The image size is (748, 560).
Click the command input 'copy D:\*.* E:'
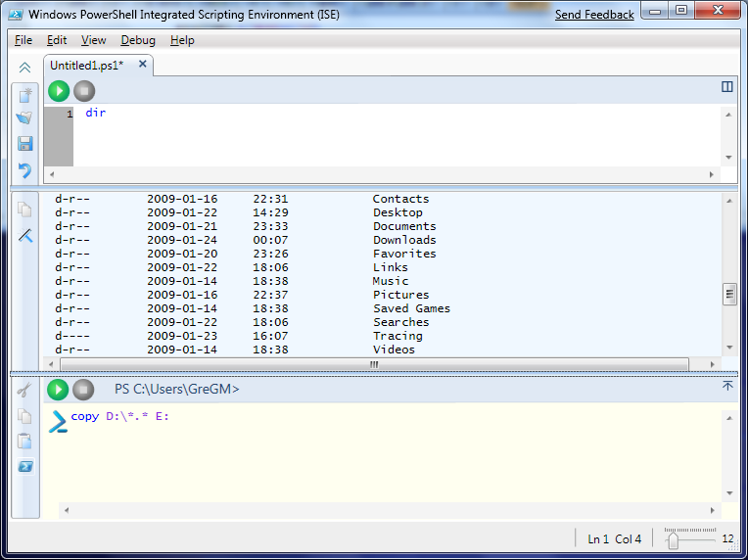pos(119,416)
